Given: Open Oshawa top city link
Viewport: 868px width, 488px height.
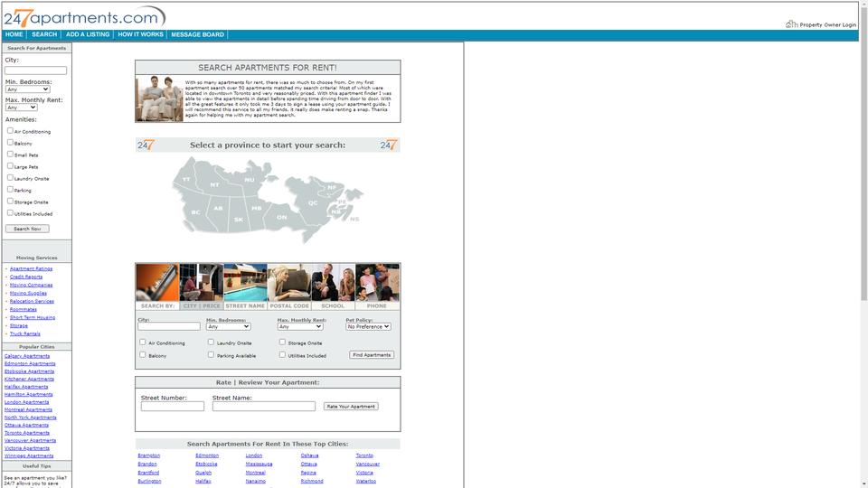Looking at the screenshot, I should 309,455.
